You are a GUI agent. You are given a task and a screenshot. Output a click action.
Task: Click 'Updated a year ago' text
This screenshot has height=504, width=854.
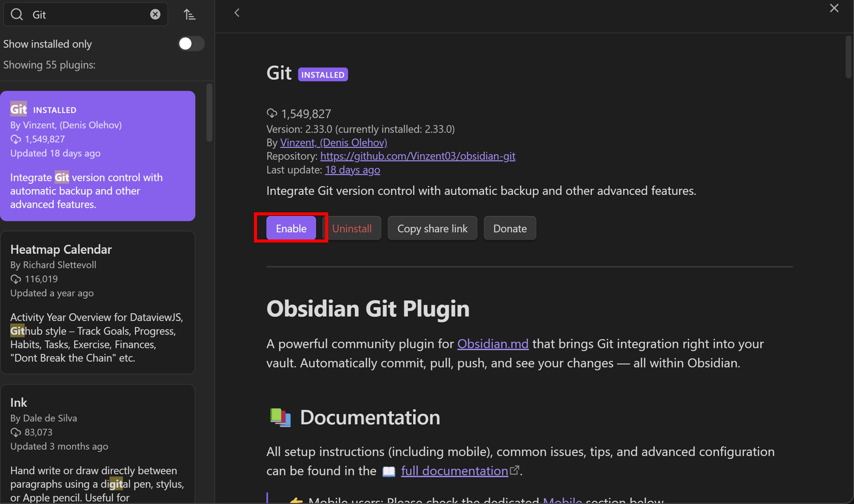click(x=52, y=293)
